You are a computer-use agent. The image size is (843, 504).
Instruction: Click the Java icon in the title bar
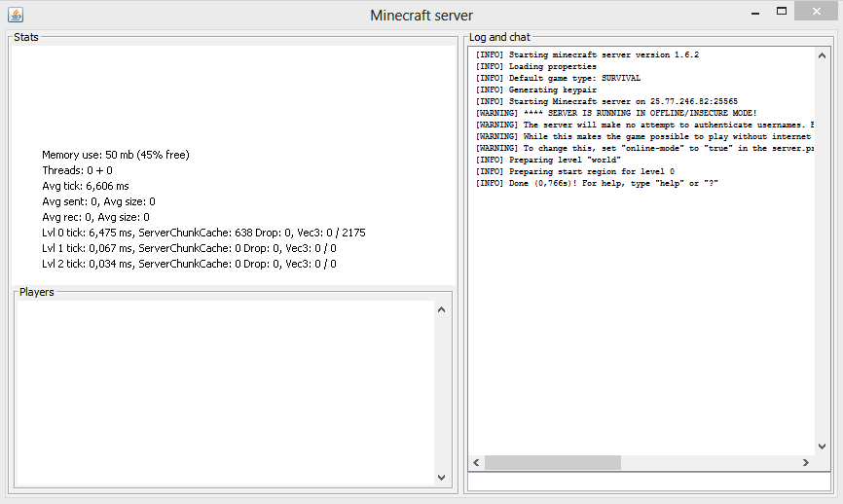point(16,15)
